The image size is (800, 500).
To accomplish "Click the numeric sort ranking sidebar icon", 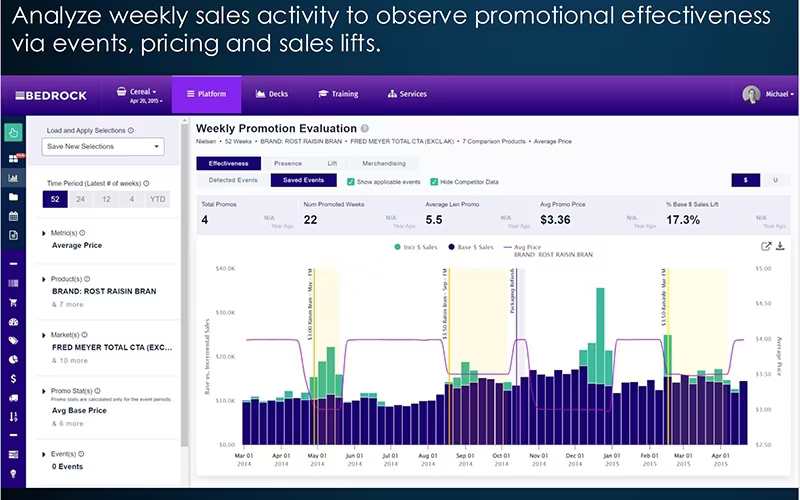I will coord(13,417).
